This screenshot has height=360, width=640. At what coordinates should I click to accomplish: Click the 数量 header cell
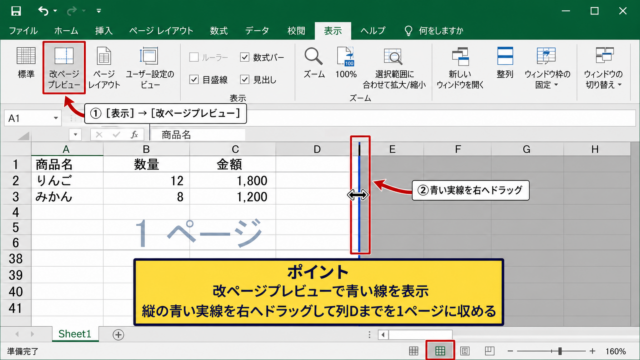point(146,164)
